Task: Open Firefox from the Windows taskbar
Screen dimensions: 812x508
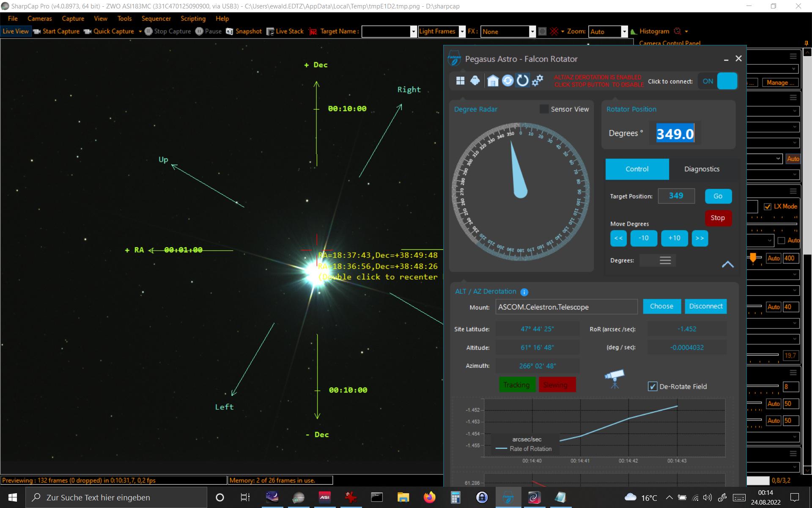Action: click(429, 497)
